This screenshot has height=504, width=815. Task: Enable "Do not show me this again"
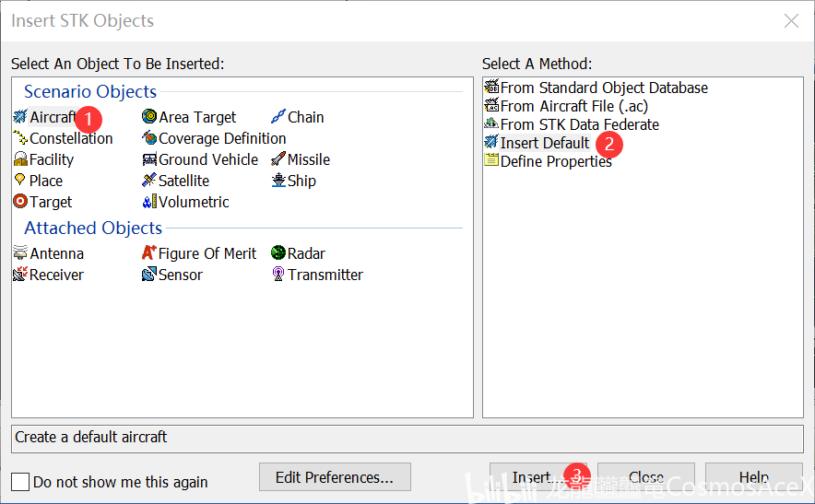click(x=21, y=482)
